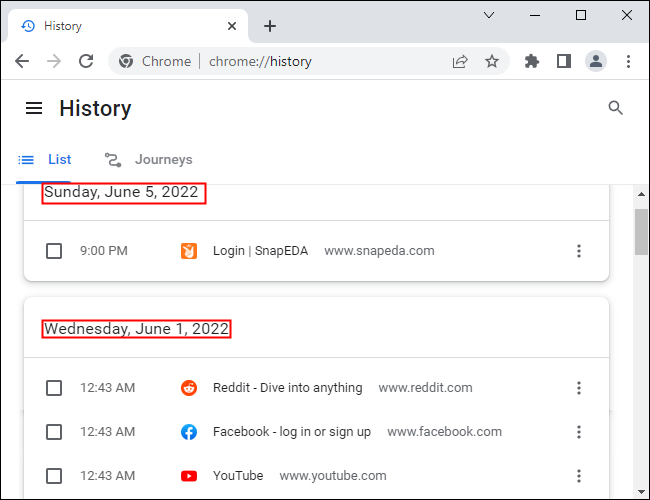Open actions menu for Facebook entry
This screenshot has height=500, width=650.
pos(579,432)
